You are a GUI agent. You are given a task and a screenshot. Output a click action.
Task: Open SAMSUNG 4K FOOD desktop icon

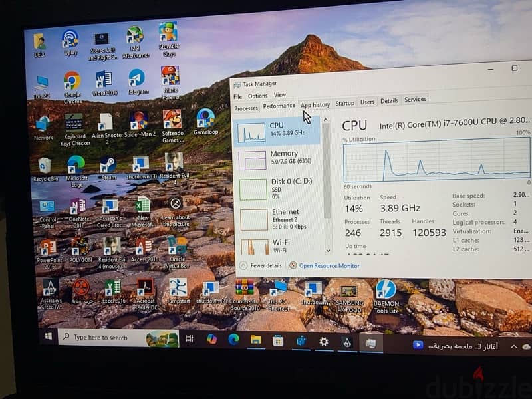[349, 299]
